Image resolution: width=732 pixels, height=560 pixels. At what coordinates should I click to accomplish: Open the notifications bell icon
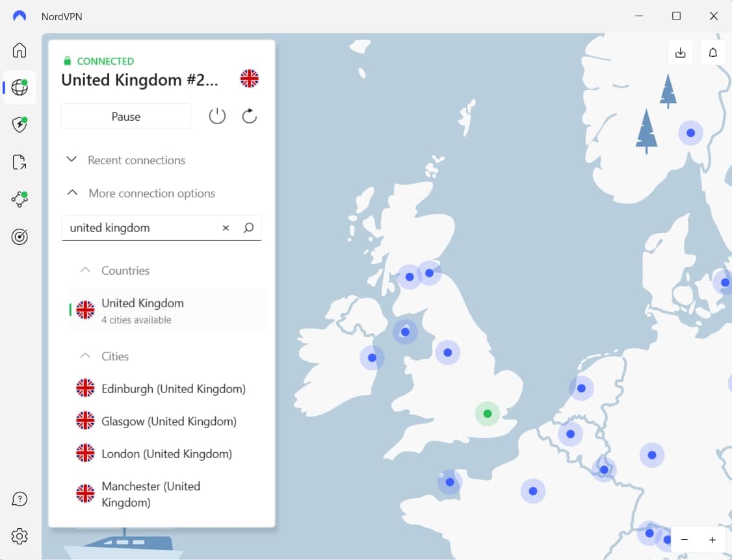click(x=712, y=53)
